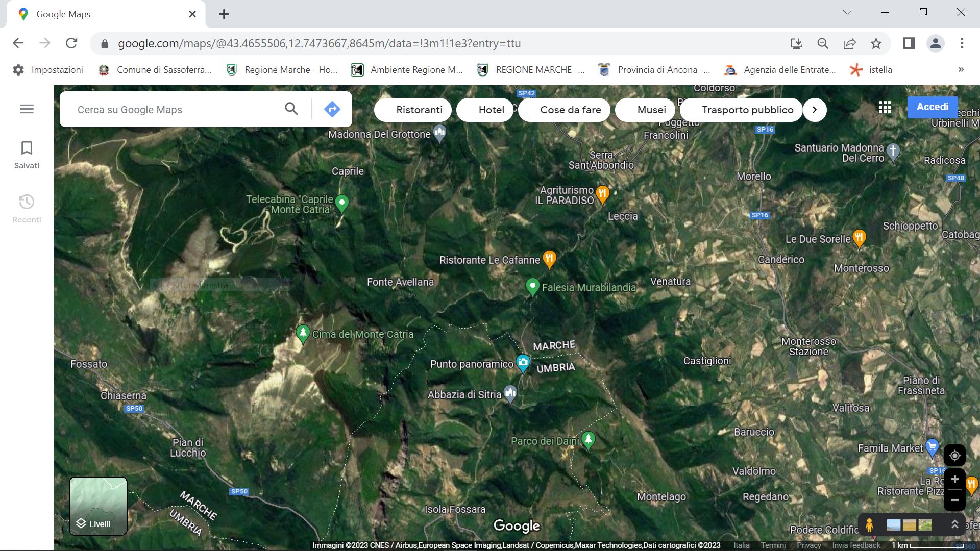Viewport: 980px width, 551px height.
Task: Select Le Due Sorelle restaurant pin
Action: tap(859, 238)
